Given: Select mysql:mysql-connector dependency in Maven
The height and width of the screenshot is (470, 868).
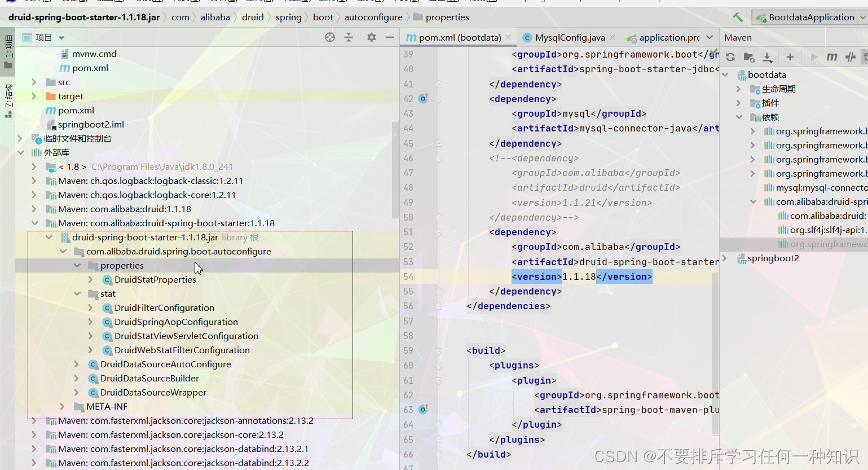Looking at the screenshot, I should click(x=821, y=187).
